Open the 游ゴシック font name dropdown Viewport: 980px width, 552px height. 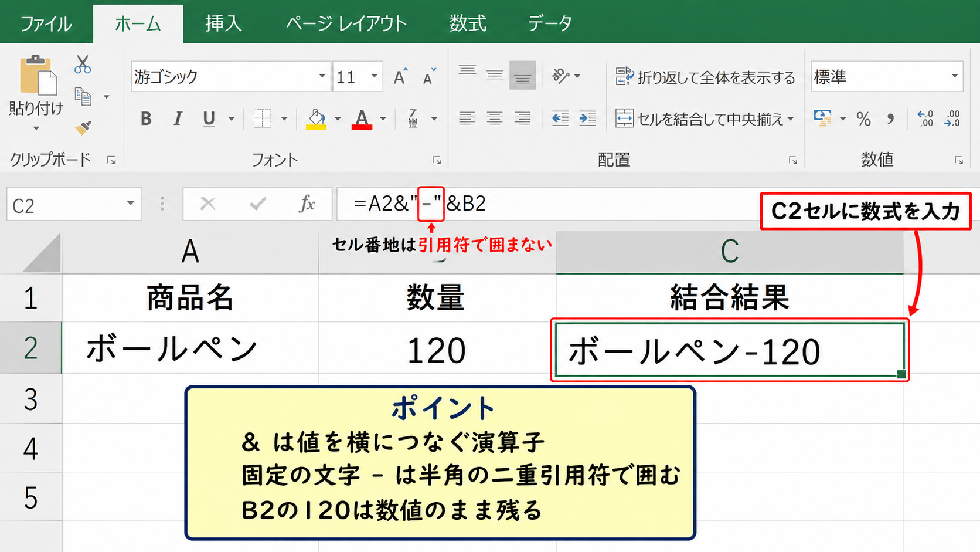point(322,76)
